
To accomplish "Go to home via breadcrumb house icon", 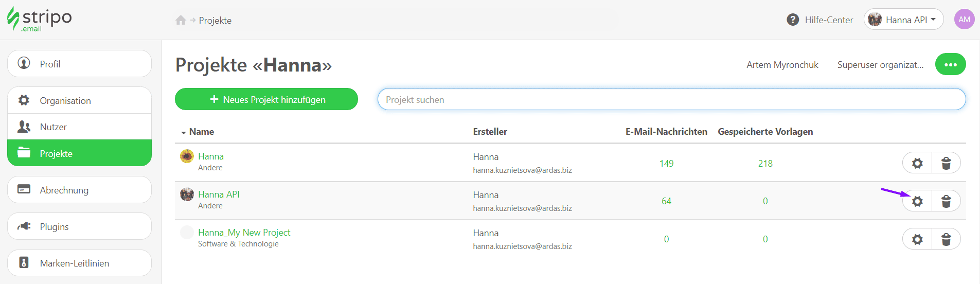I will click(181, 20).
